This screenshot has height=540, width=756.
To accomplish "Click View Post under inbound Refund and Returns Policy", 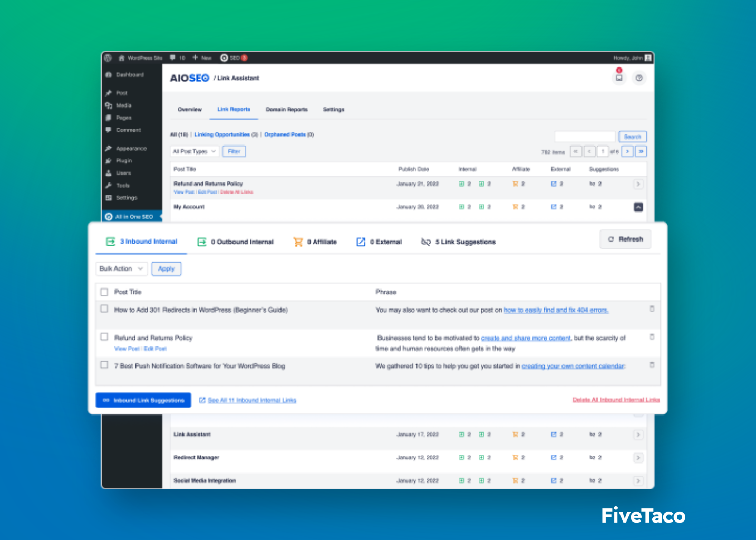I will point(127,349).
